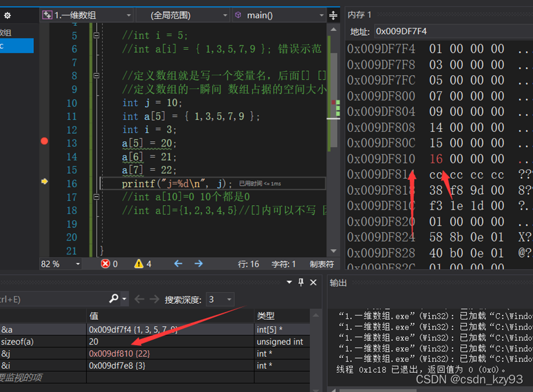This screenshot has height=392, width=533.
Task: Toggle the red breakpoint on line 13
Action: coord(44,141)
